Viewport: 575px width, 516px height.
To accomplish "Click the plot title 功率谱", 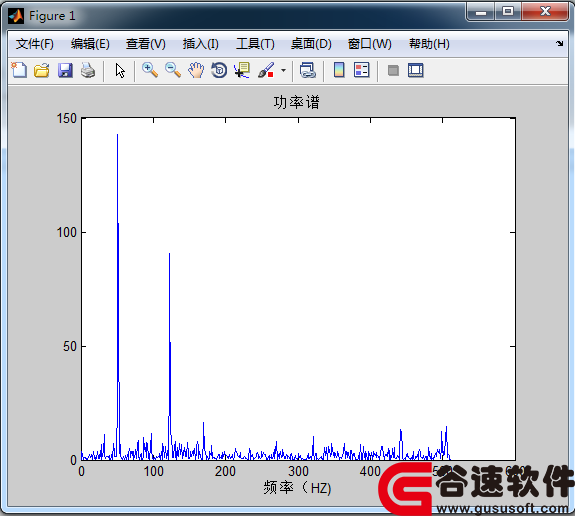I will point(297,102).
